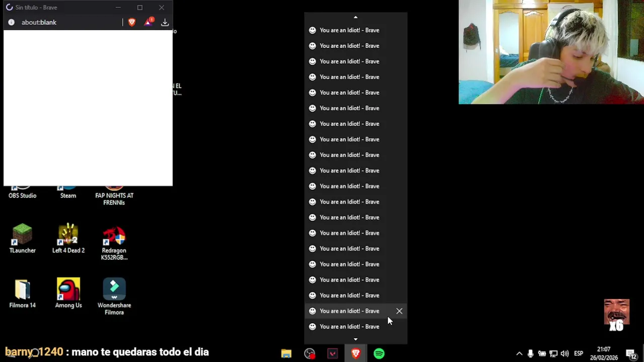Close the highlighted You are an Idiot window

pyautogui.click(x=399, y=311)
